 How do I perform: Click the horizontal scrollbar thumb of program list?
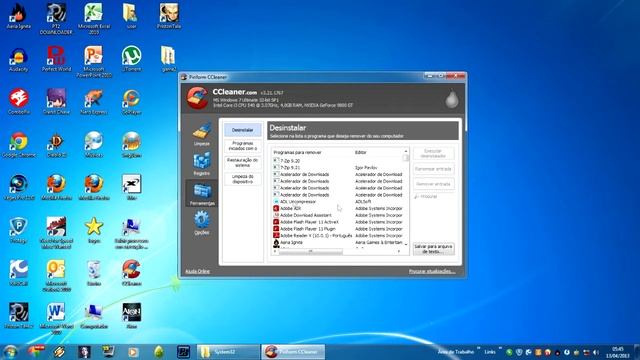310,251
